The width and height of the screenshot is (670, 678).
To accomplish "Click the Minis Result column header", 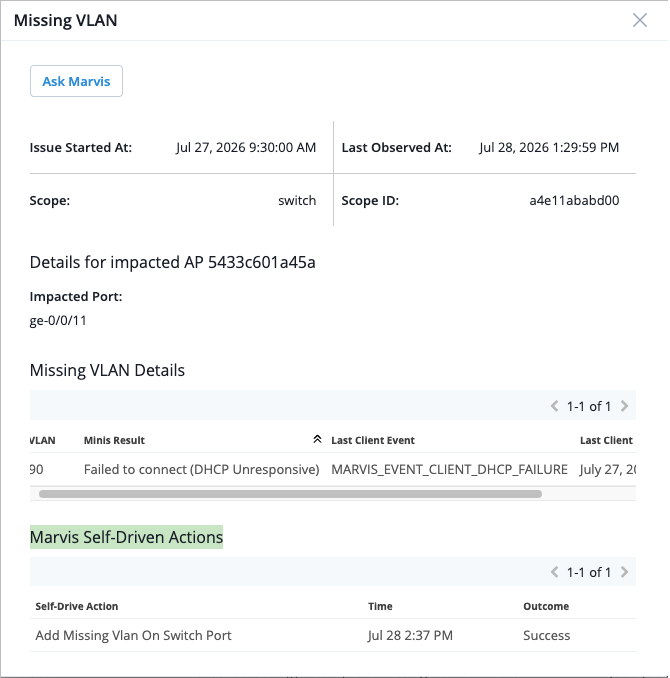I will click(114, 440).
